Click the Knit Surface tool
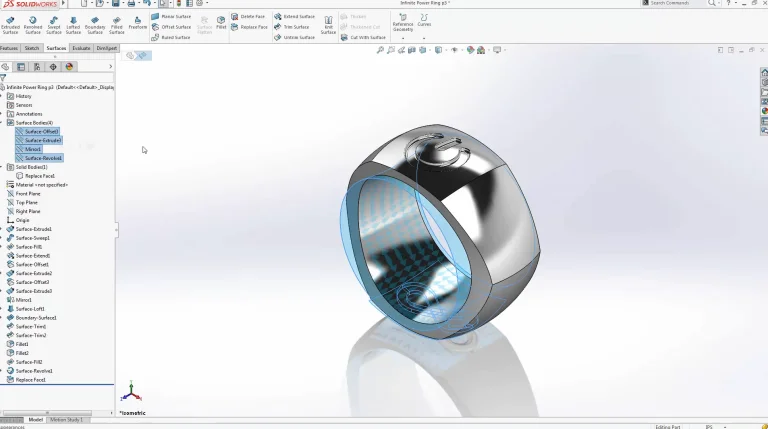Screen dimensions: 768x429 [x=328, y=25]
